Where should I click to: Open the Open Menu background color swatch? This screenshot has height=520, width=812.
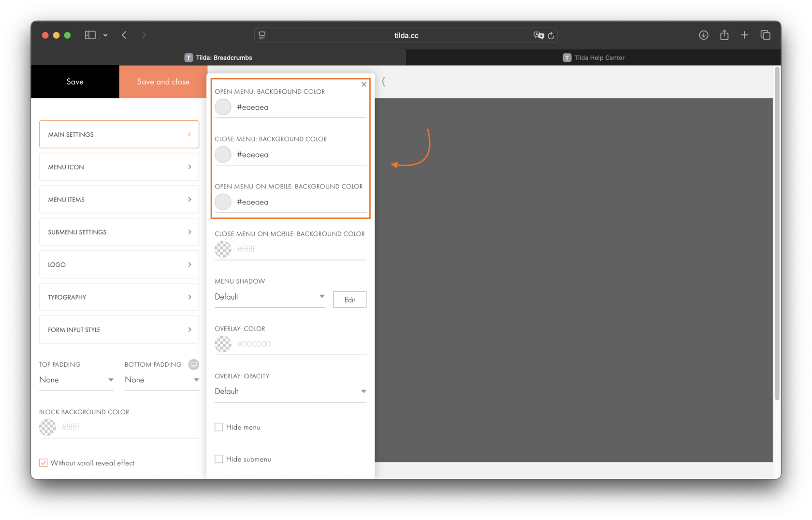coord(223,107)
